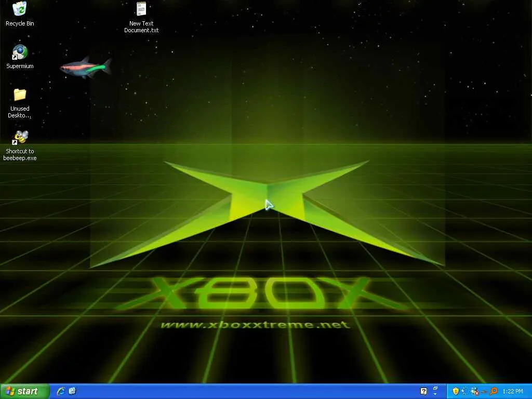Click the messenger tray icon with red X
The width and height of the screenshot is (532, 399).
pyautogui.click(x=474, y=391)
